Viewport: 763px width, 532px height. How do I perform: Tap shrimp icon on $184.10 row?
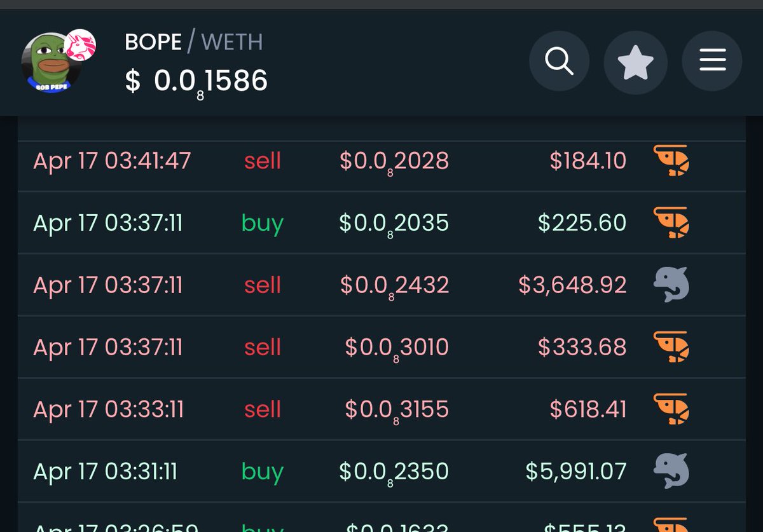pyautogui.click(x=671, y=161)
